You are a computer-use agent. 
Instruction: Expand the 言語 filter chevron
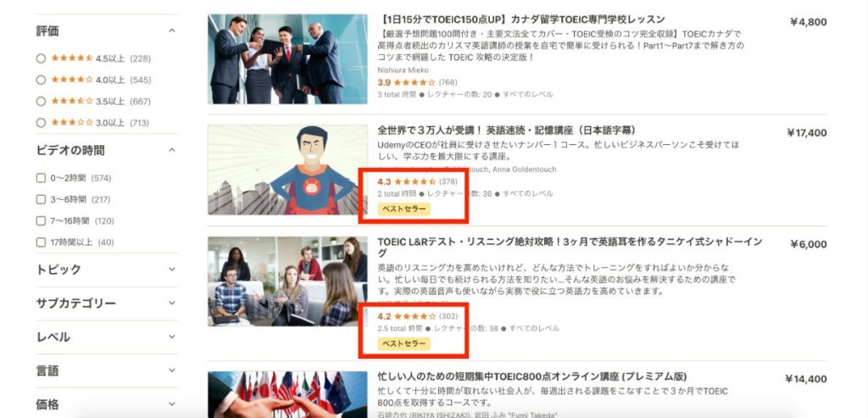click(x=171, y=371)
